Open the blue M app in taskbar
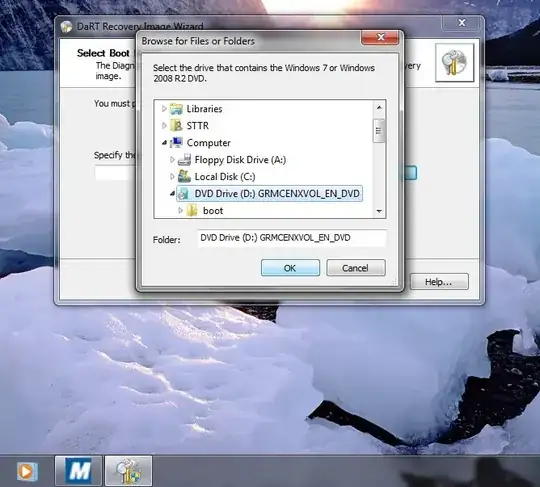 point(79,470)
